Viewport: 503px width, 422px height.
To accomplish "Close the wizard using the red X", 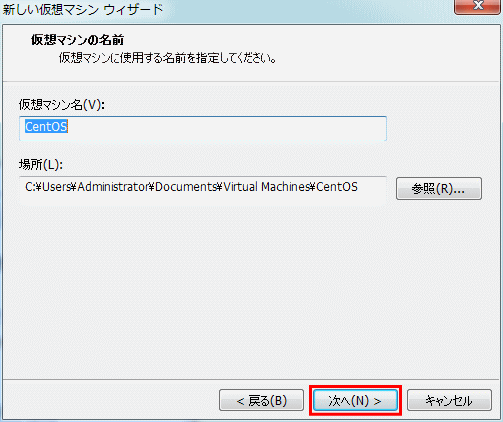I will coord(478,6).
